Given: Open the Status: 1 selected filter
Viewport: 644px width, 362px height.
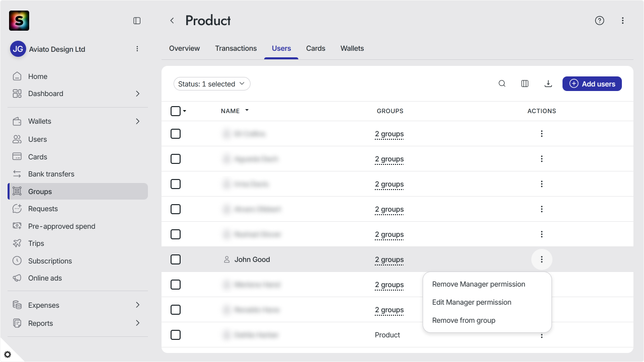Looking at the screenshot, I should coord(212,84).
